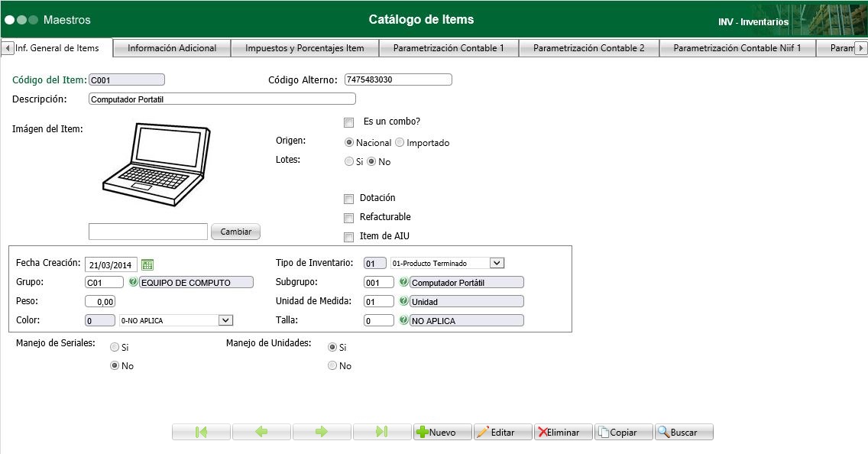
Task: Switch to the Información Adicional tab
Action: click(x=173, y=47)
